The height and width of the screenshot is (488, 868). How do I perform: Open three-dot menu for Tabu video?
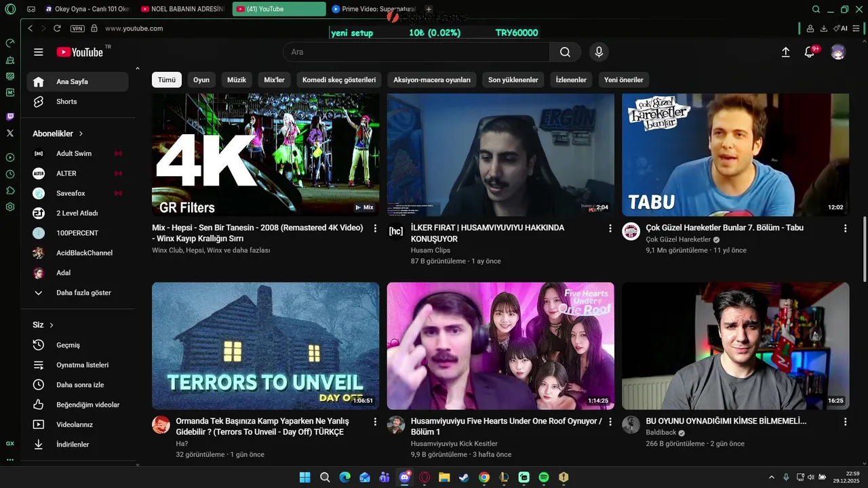[x=845, y=228]
